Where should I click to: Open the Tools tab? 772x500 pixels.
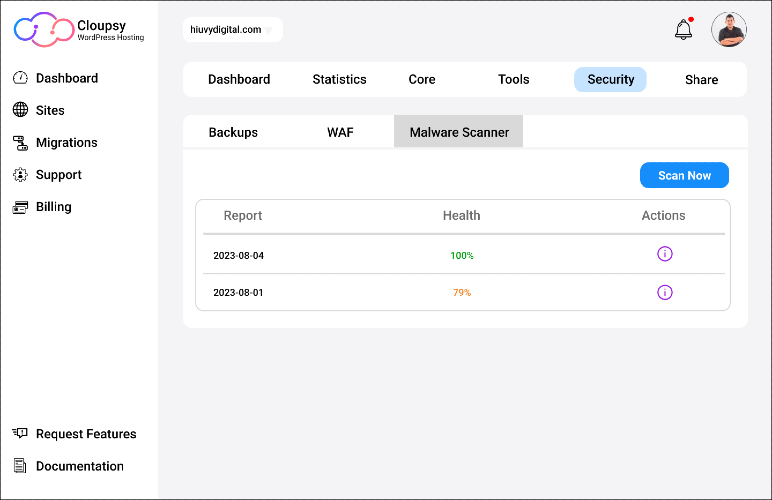[x=514, y=79]
